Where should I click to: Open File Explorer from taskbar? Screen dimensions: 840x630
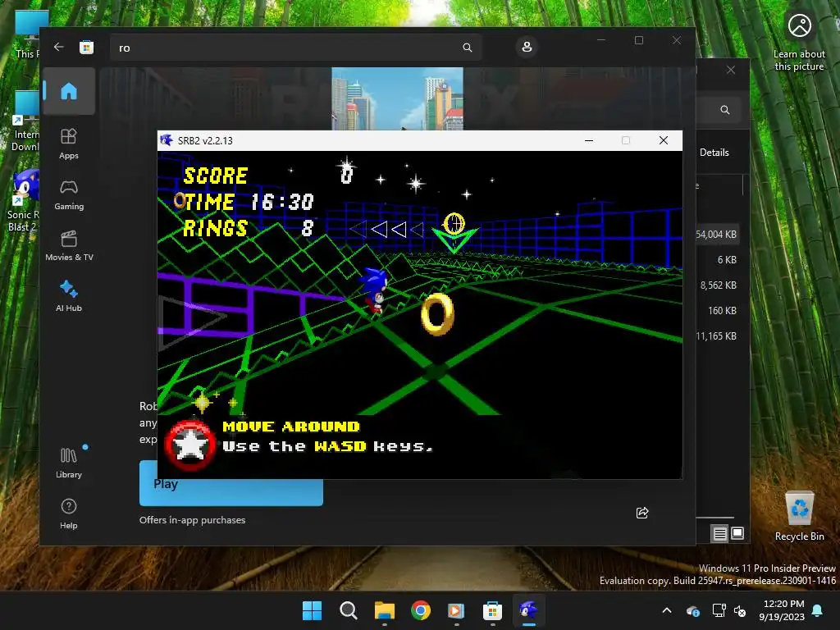click(x=384, y=610)
